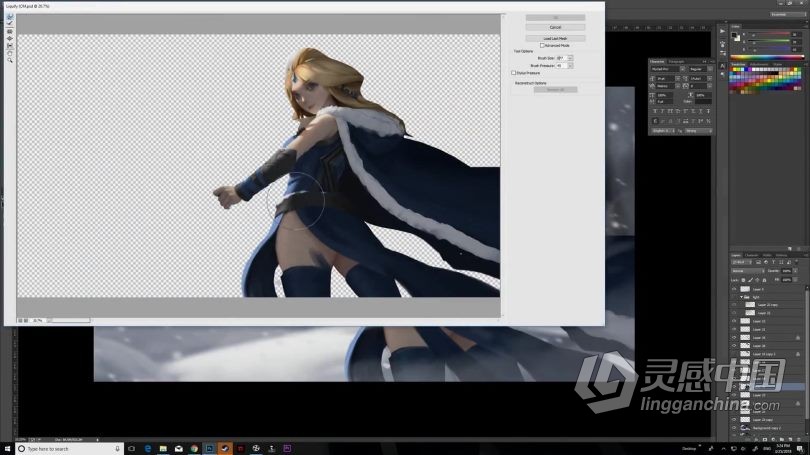Switch to the Swatches tab
The image size is (810, 455).
(739, 65)
